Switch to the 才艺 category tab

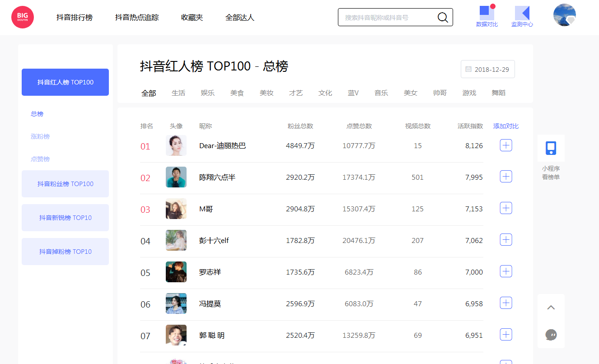click(x=296, y=93)
